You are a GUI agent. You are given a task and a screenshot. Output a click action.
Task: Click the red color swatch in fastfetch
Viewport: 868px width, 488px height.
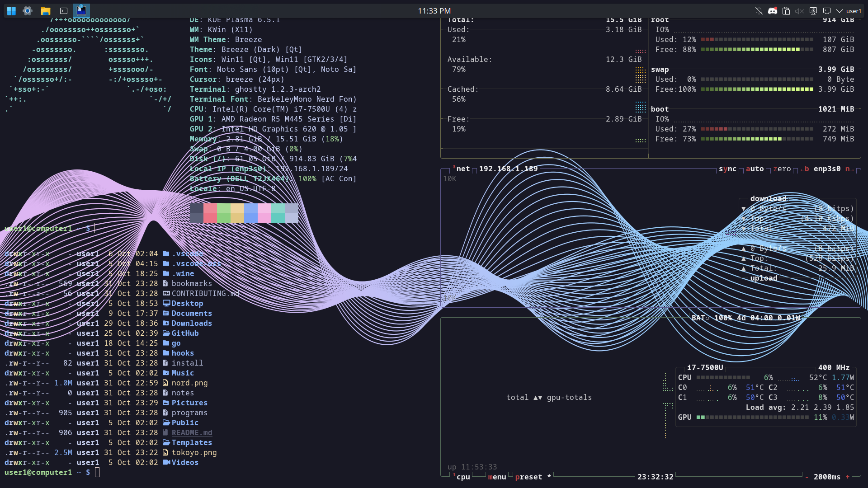click(210, 213)
